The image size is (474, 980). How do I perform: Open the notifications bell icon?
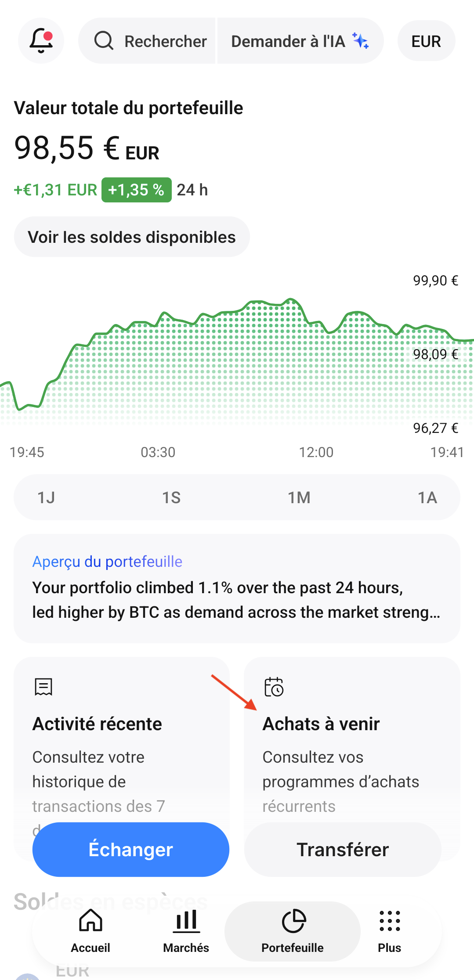41,41
